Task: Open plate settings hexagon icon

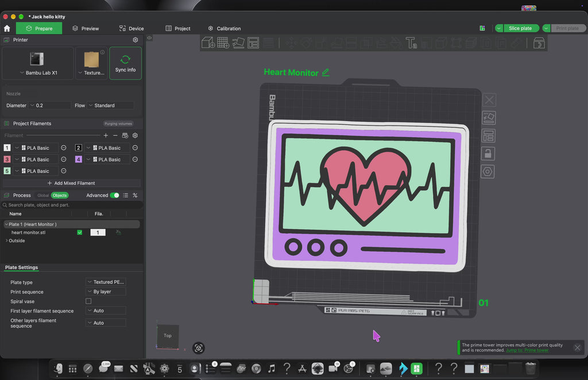Action: (x=488, y=172)
